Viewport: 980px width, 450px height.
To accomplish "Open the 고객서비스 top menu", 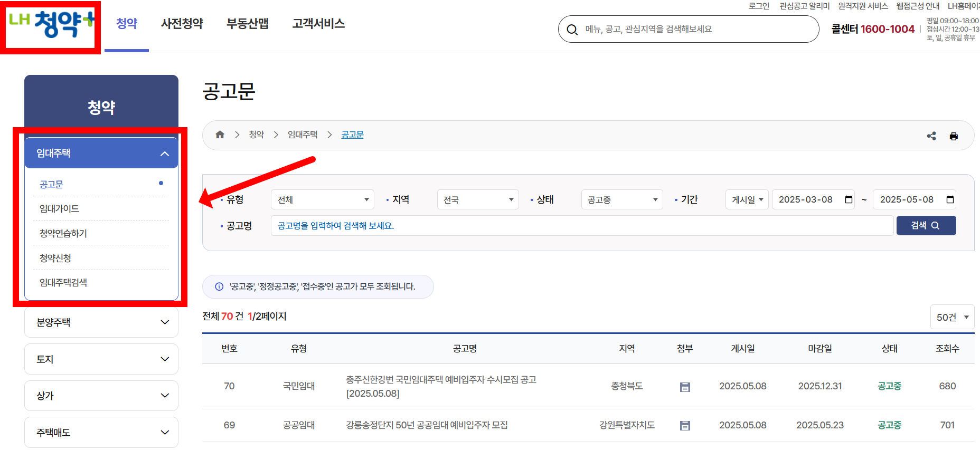I will (x=318, y=24).
